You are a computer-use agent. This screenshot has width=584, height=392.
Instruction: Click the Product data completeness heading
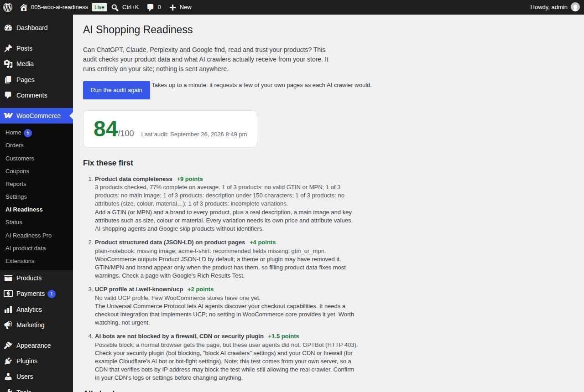(x=134, y=179)
